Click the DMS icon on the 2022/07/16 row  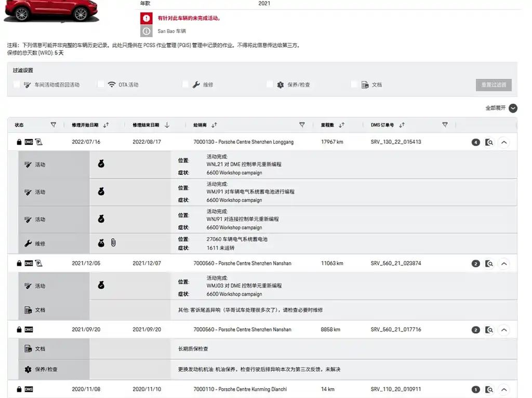(29, 142)
